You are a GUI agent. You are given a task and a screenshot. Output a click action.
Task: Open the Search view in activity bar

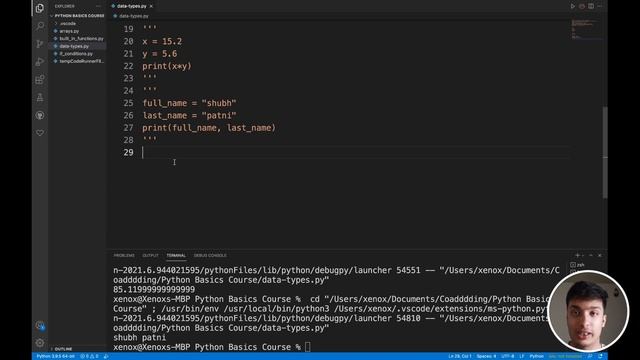tap(40, 26)
